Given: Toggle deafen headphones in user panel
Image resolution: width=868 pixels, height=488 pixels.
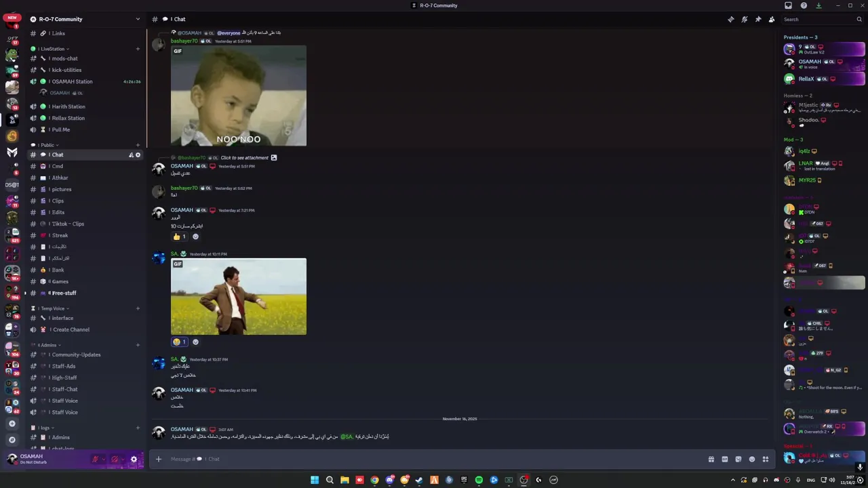Looking at the screenshot, I should [114, 459].
